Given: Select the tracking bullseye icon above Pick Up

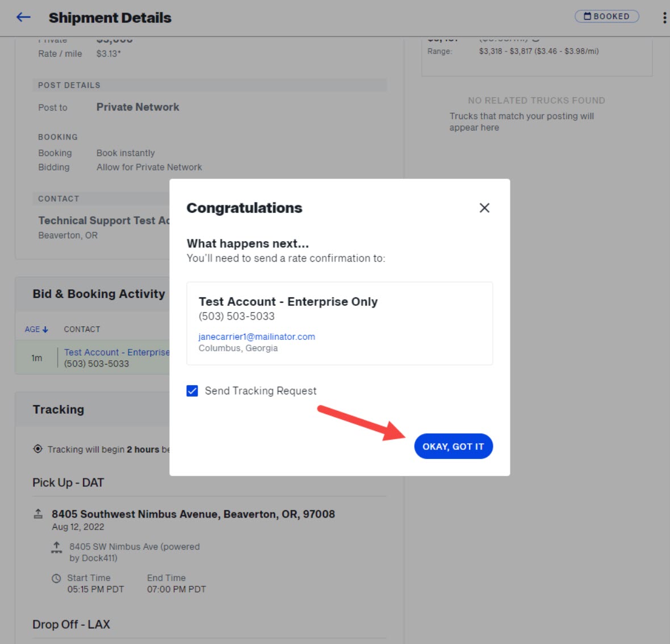Looking at the screenshot, I should [x=37, y=449].
